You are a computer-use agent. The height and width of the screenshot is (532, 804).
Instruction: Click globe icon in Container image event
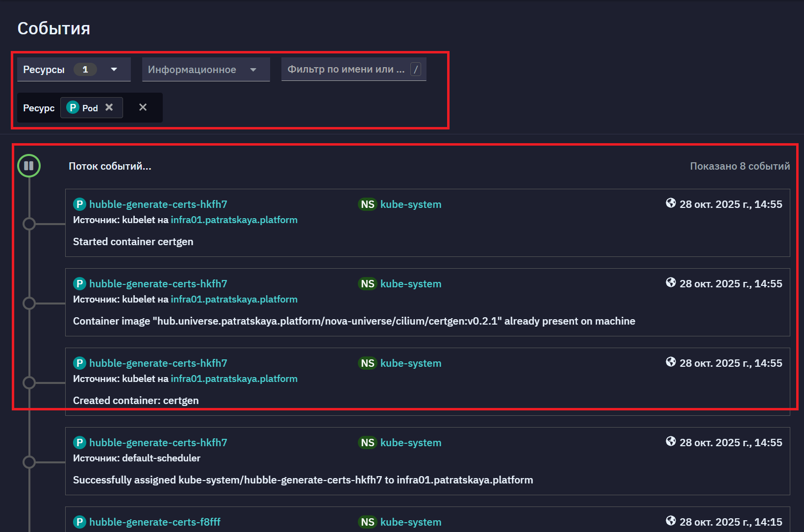[x=671, y=283]
